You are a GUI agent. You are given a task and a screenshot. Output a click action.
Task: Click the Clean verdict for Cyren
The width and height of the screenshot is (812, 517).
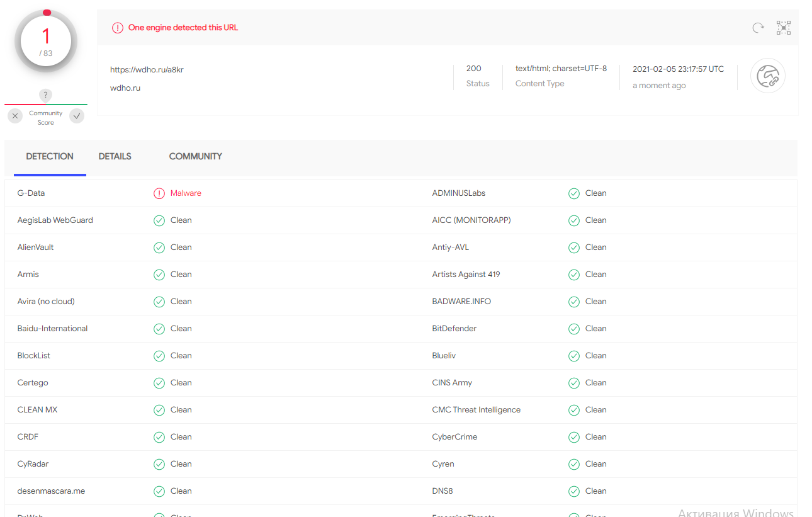coord(596,464)
